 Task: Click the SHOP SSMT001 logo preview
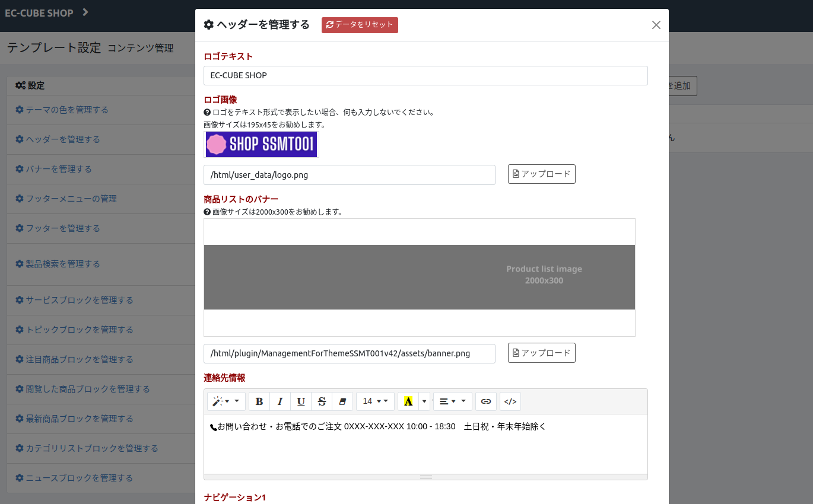(261, 144)
